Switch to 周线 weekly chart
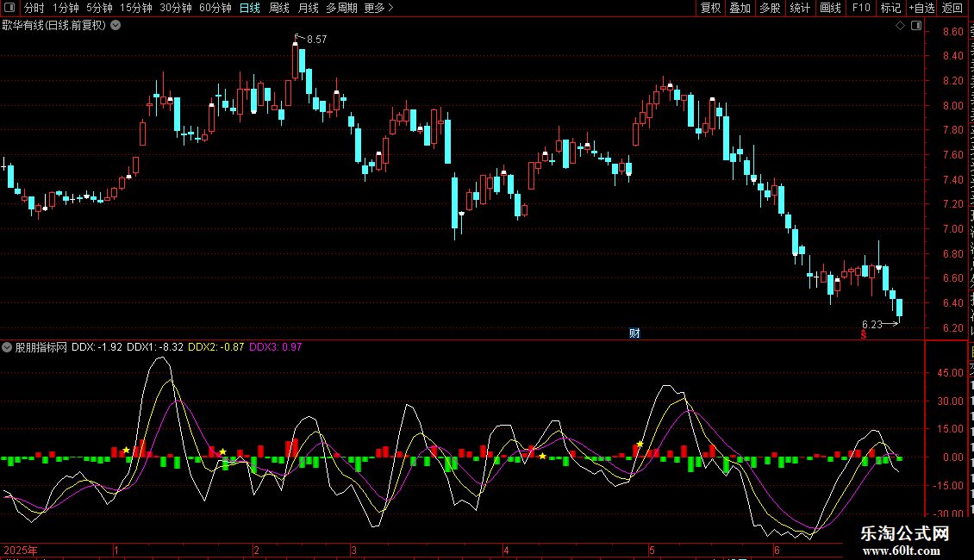The height and width of the screenshot is (560, 974). [x=279, y=8]
